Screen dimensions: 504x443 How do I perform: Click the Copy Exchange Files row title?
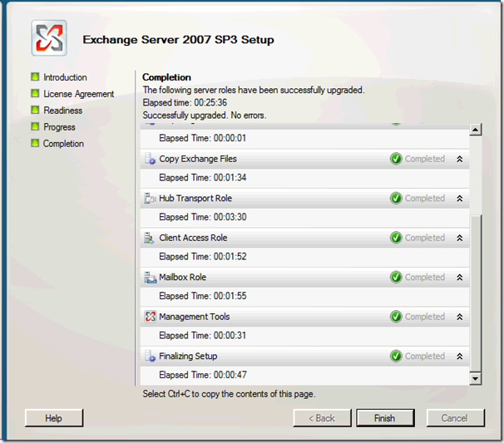pyautogui.click(x=198, y=159)
